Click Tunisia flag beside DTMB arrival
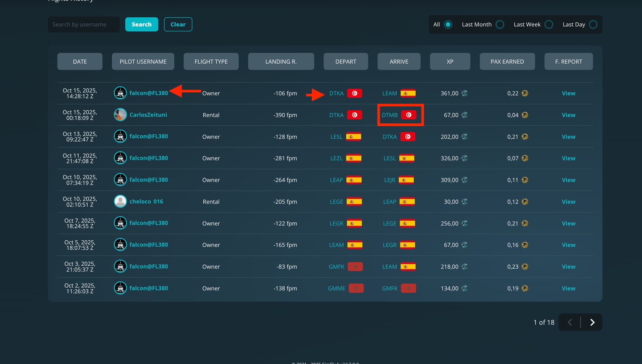The height and width of the screenshot is (364, 642). (409, 115)
